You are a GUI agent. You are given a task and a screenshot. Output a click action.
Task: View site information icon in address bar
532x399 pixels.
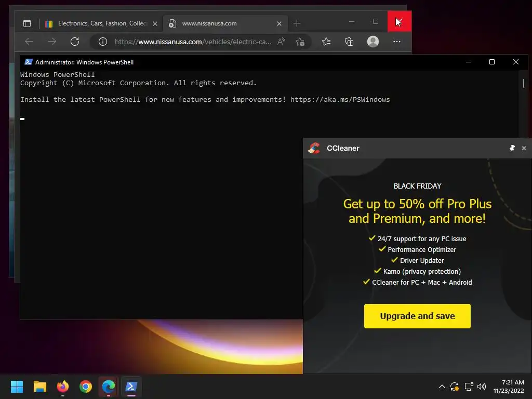[103, 42]
